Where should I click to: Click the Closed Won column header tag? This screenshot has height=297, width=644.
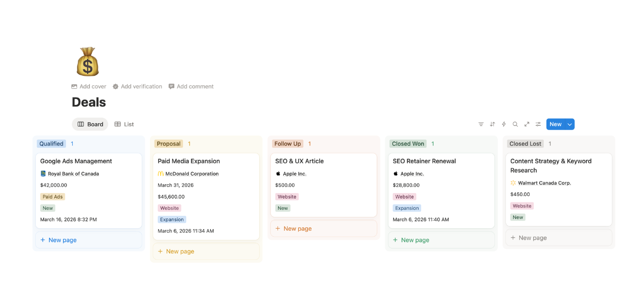(x=408, y=144)
